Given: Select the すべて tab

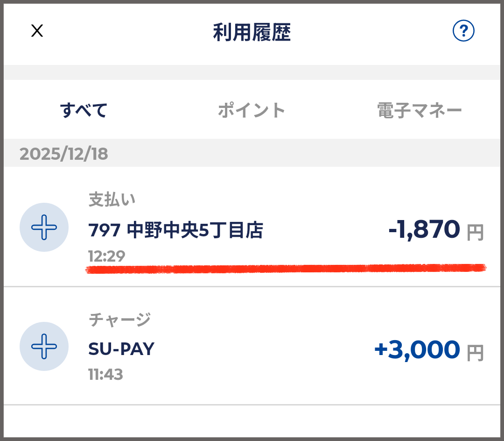Looking at the screenshot, I should click(x=84, y=110).
